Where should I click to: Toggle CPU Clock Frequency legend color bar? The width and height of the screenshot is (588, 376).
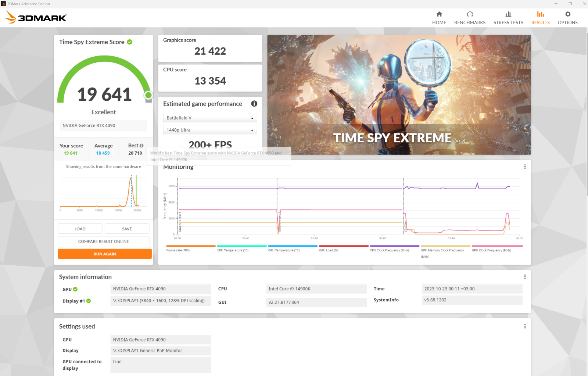395,246
